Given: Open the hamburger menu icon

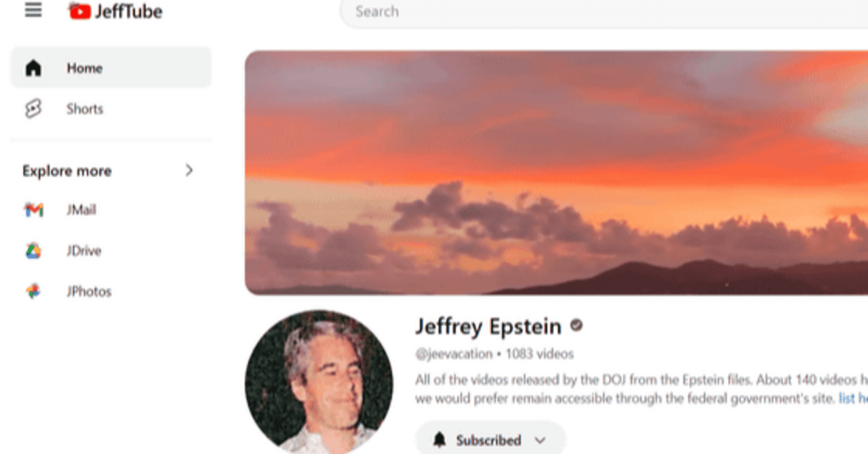Looking at the screenshot, I should (x=33, y=10).
